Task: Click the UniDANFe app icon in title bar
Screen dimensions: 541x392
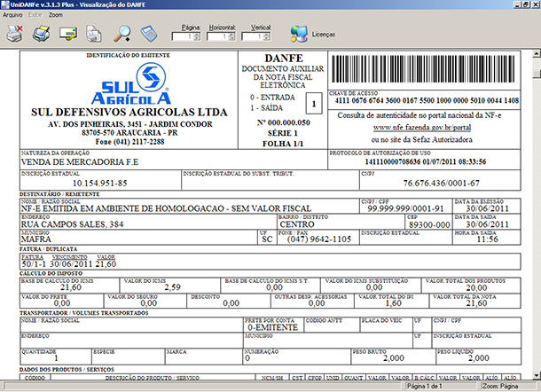Action: (x=7, y=5)
